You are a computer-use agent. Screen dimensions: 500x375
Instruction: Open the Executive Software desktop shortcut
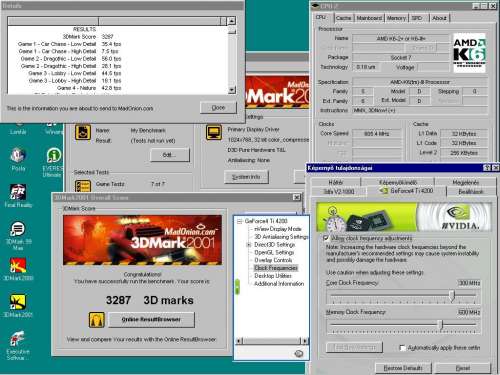(18, 345)
